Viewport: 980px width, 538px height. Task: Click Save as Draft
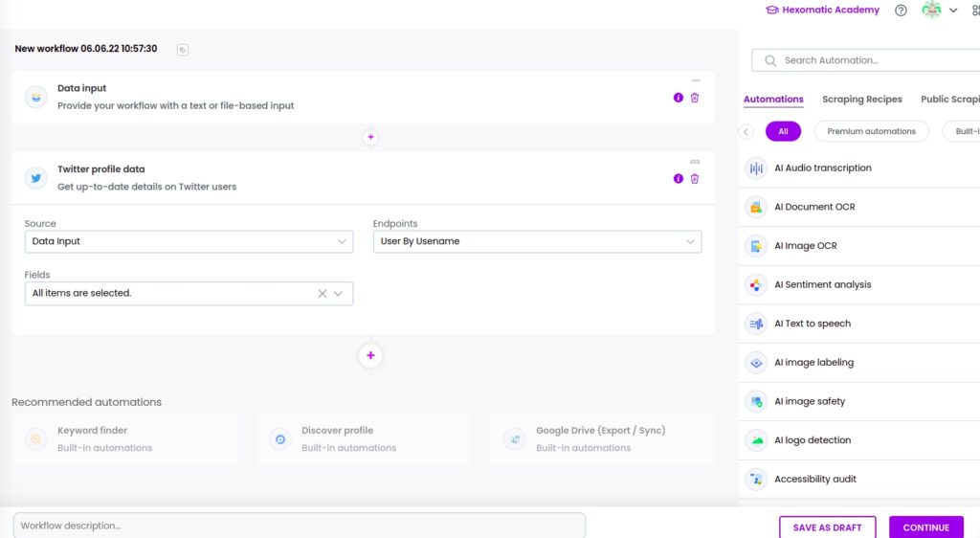point(827,527)
